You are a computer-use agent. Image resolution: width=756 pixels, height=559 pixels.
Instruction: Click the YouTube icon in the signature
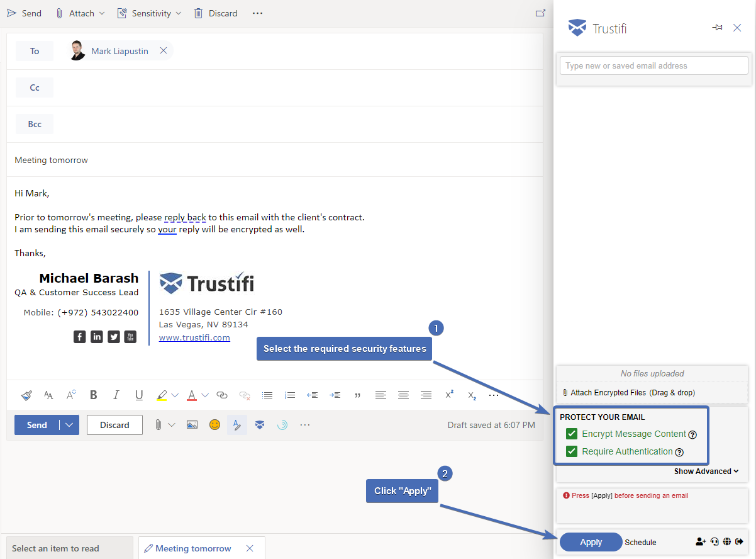(x=130, y=337)
